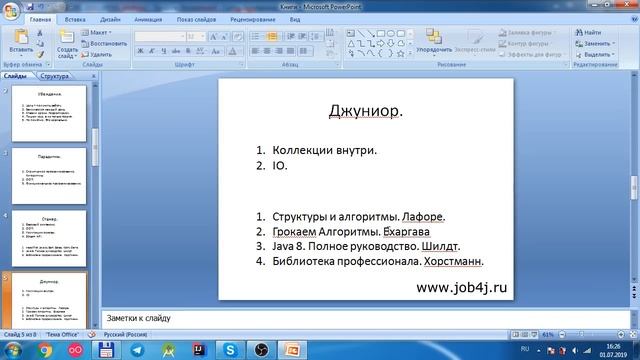The height and width of the screenshot is (360, 640).
Task: Toggle Underline (Ч) formatting
Action: 164,51
